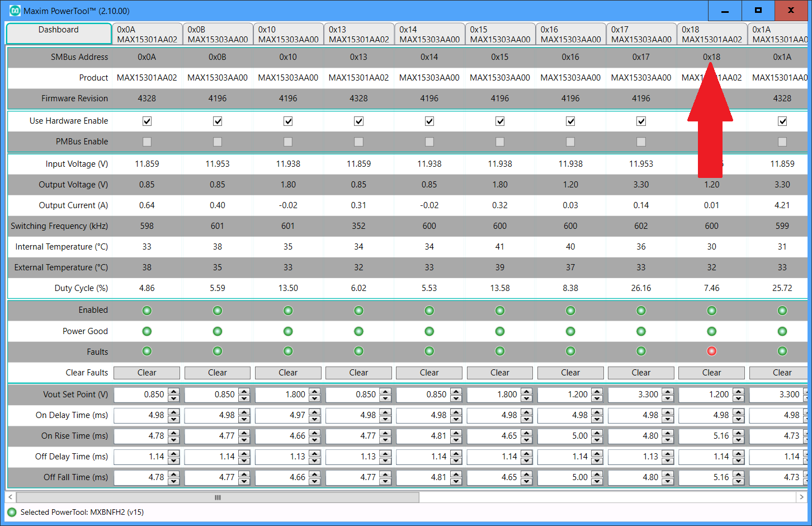
Task: Open the 0x15 MAX15303AA00 tab
Action: [500, 34]
